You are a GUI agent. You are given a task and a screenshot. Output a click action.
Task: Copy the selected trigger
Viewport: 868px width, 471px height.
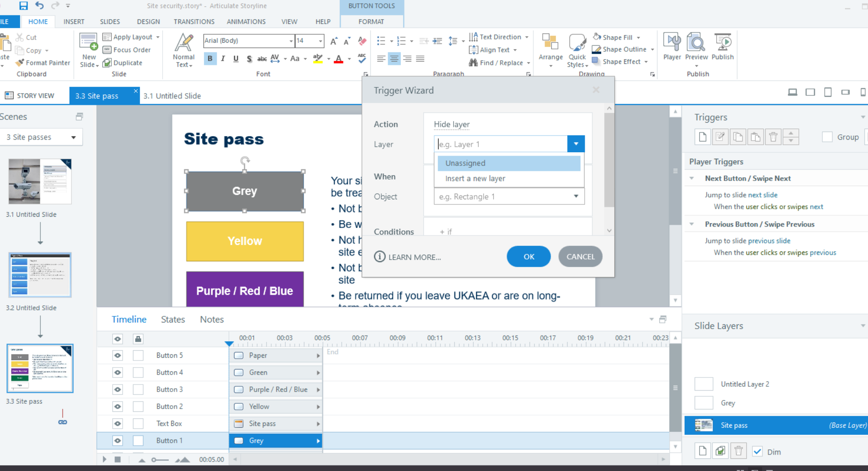[x=738, y=137]
